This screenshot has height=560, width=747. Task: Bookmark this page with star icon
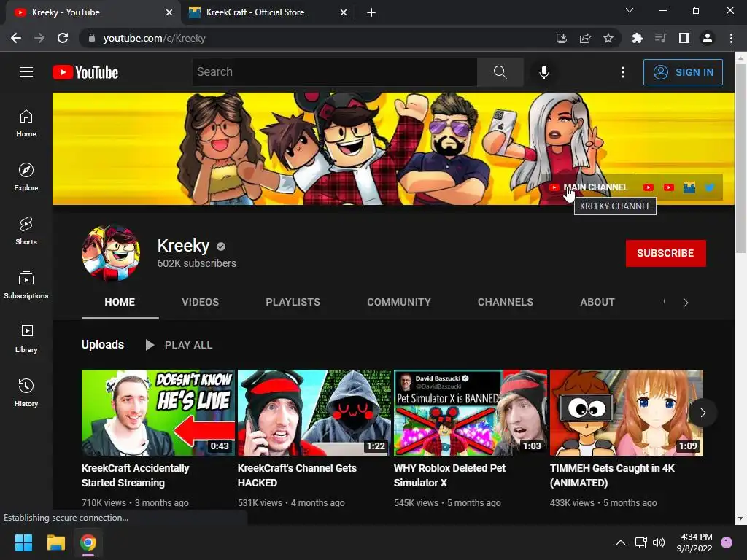[x=608, y=38]
